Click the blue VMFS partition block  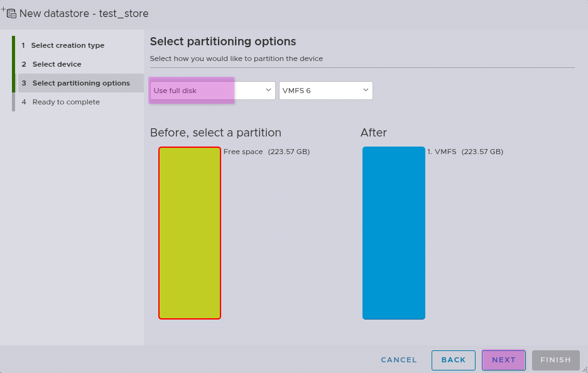pos(393,233)
